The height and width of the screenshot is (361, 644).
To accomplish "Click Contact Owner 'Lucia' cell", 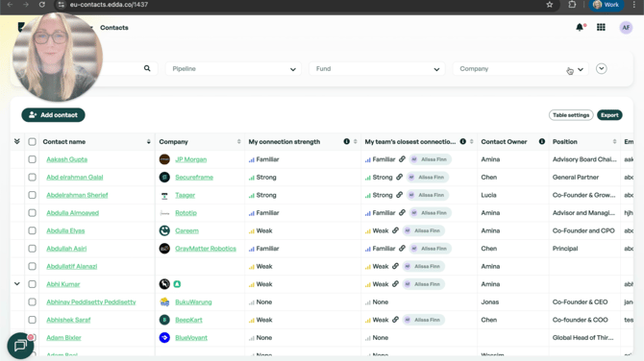I will pos(488,195).
